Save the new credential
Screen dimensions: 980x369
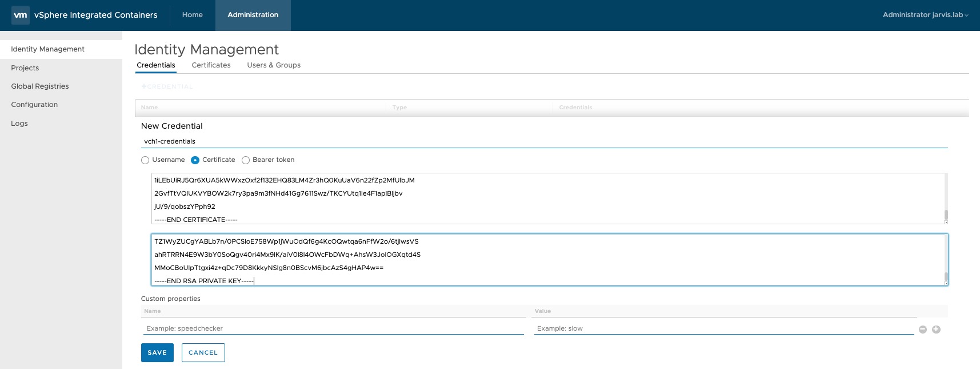point(157,352)
